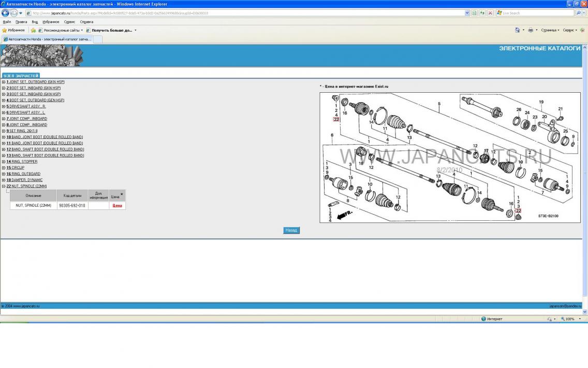Click the Назад button
This screenshot has height=368, width=588.
(x=291, y=230)
